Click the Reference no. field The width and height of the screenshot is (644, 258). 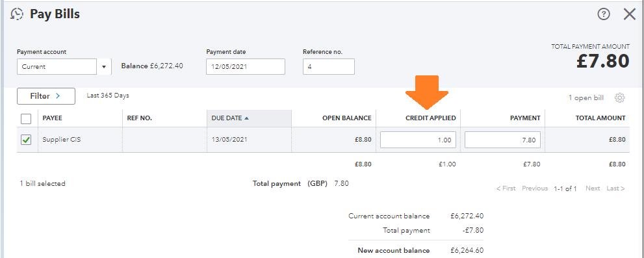pyautogui.click(x=329, y=66)
